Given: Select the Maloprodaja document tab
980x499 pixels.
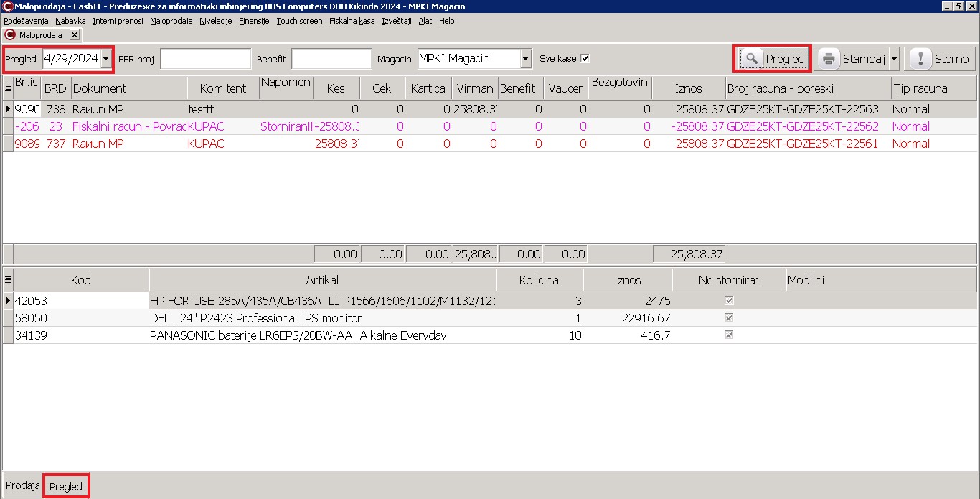Looking at the screenshot, I should click(40, 34).
